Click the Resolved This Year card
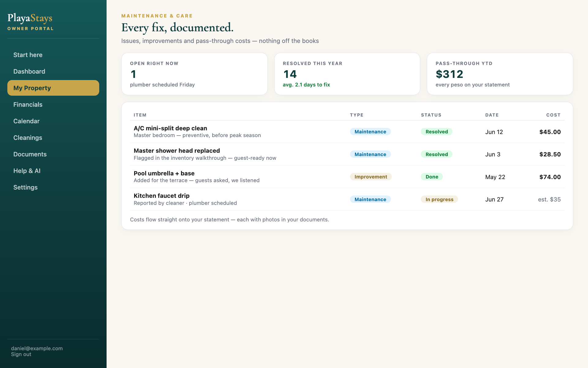The height and width of the screenshot is (368, 588). click(347, 74)
